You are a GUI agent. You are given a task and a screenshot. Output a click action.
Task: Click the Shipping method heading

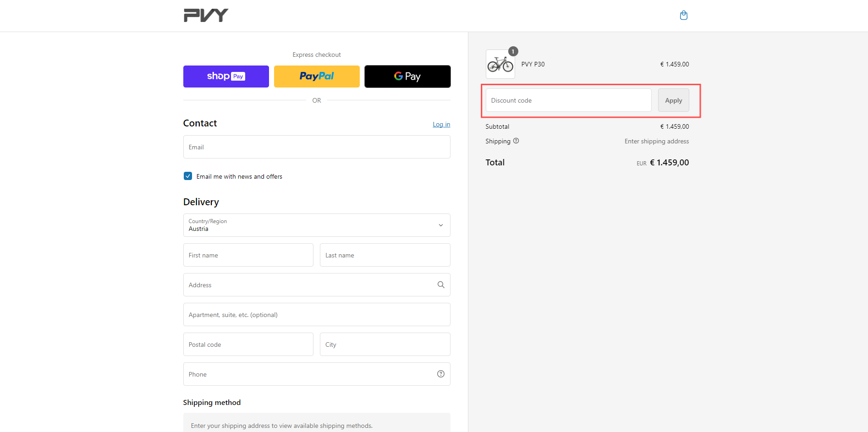pos(212,402)
